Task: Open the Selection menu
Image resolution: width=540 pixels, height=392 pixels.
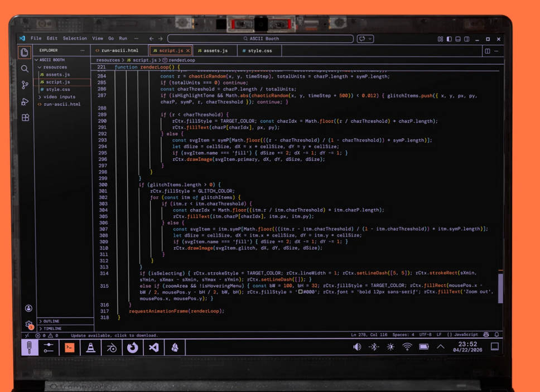Action: pyautogui.click(x=75, y=38)
